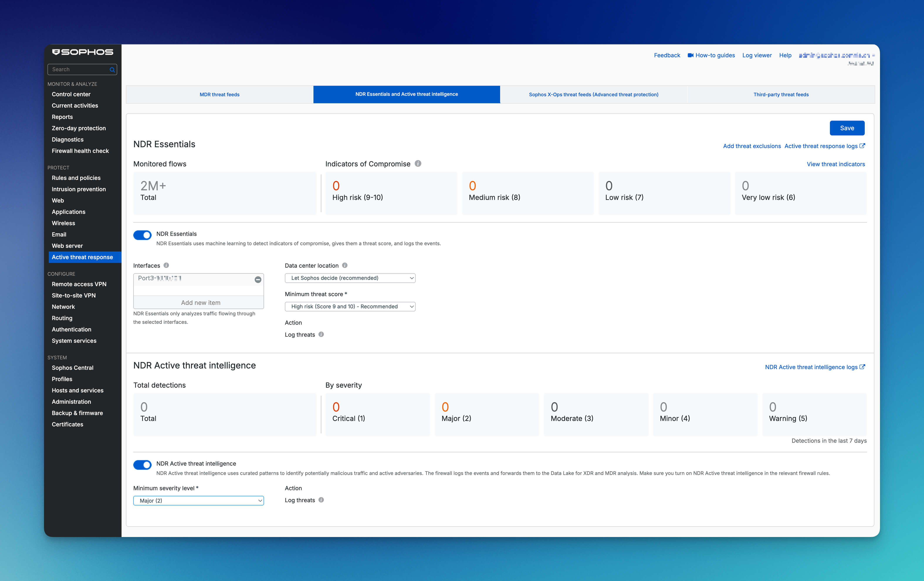
Task: Open Applications in sidebar
Action: (x=68, y=212)
